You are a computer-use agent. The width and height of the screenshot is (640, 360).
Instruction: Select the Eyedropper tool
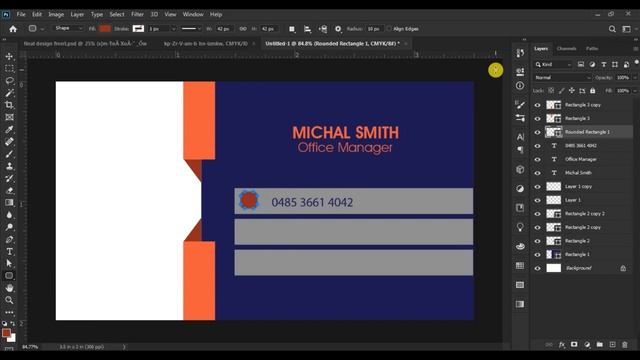point(9,130)
